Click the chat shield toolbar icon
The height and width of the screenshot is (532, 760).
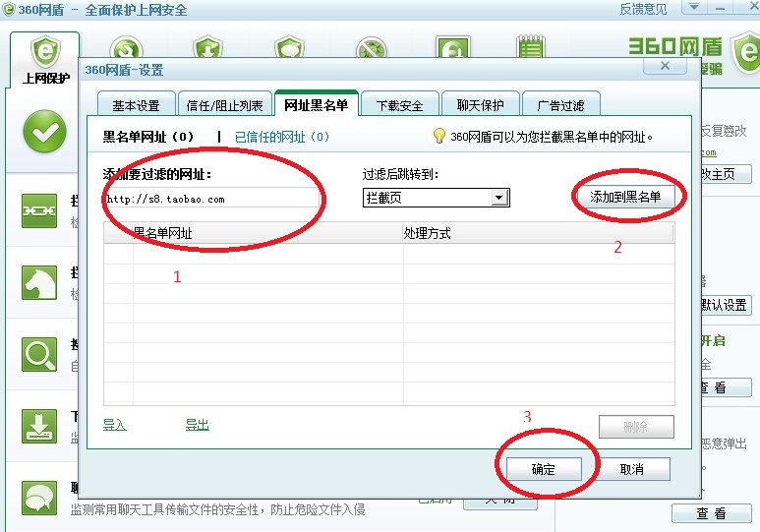coord(289,47)
